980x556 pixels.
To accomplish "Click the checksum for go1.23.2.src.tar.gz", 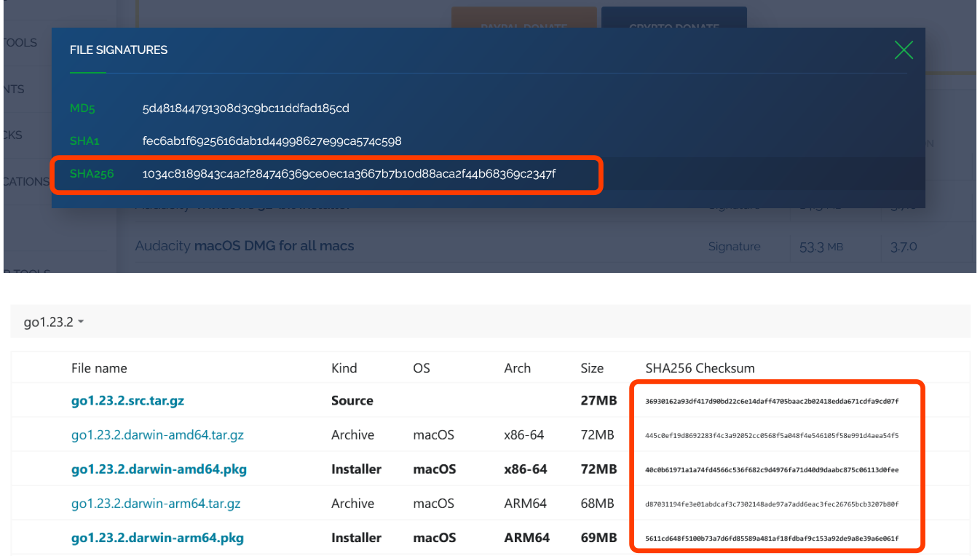I will point(772,401).
